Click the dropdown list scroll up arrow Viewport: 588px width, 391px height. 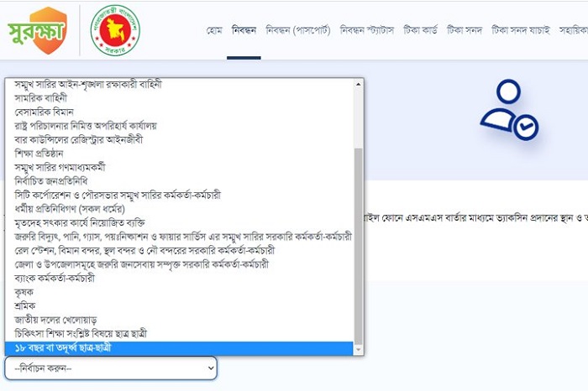tap(359, 84)
